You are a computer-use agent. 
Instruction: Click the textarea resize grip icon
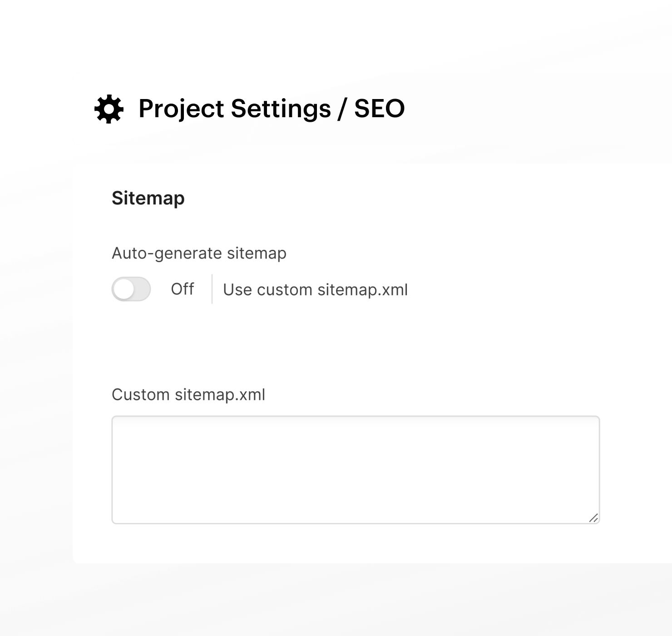[x=593, y=518]
